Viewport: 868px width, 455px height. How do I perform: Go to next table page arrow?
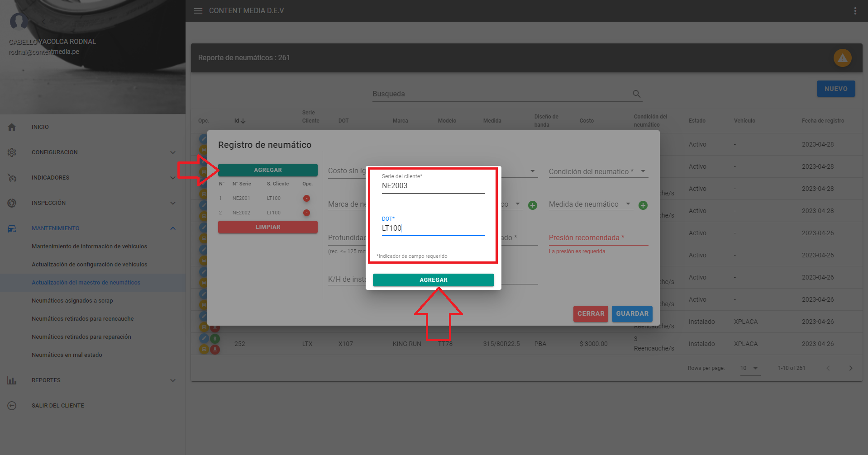click(x=850, y=368)
